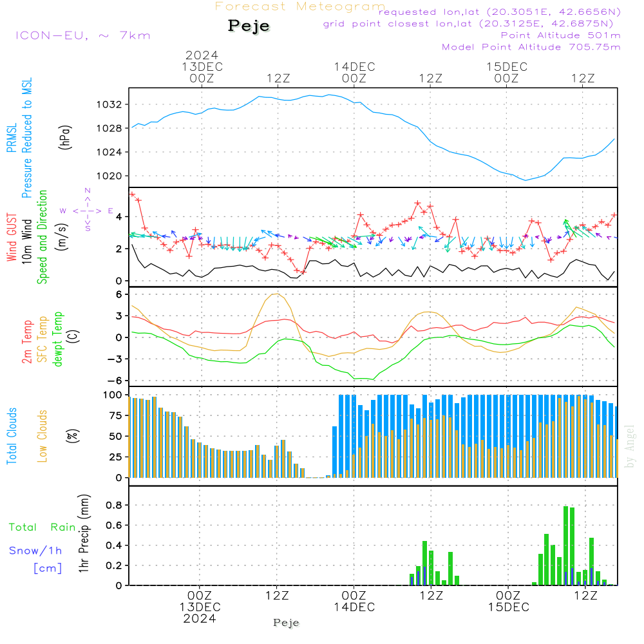Click the 'Pressure Reduced to MSL' axis title
Screen dimensions: 644x644
(26, 138)
